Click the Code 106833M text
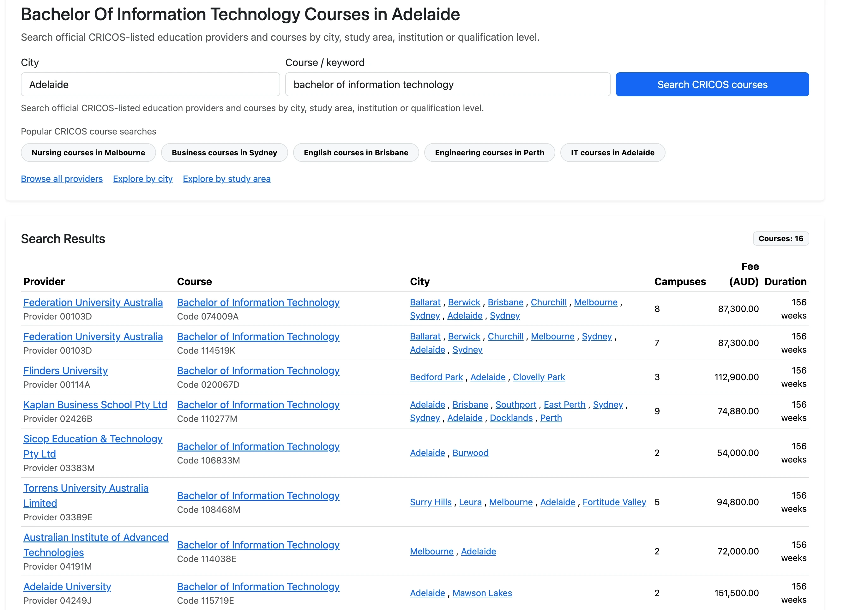This screenshot has height=610, width=868. (x=208, y=460)
